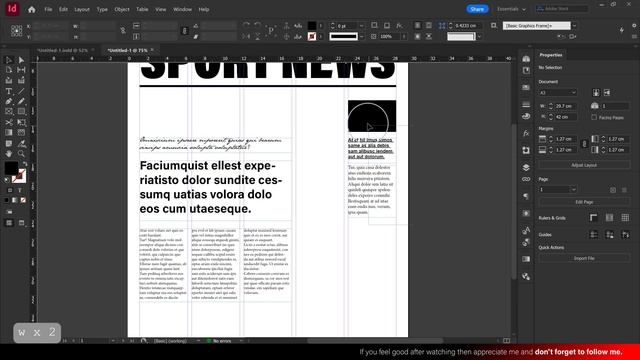Click the reference point locator grid

pos(16,31)
